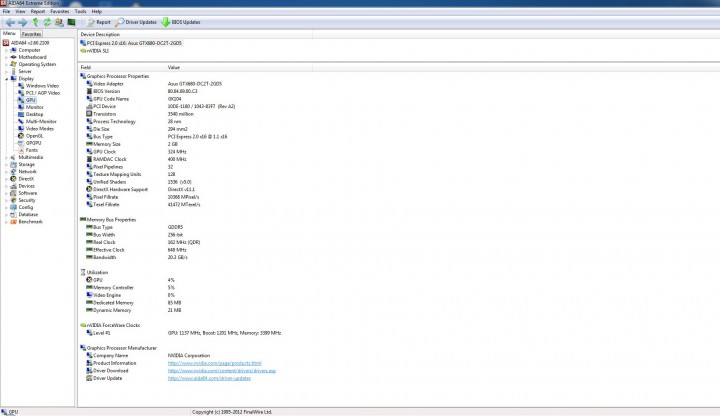The width and height of the screenshot is (720, 416).
Task: Collapse the Display tree node arrow
Action: [6, 79]
